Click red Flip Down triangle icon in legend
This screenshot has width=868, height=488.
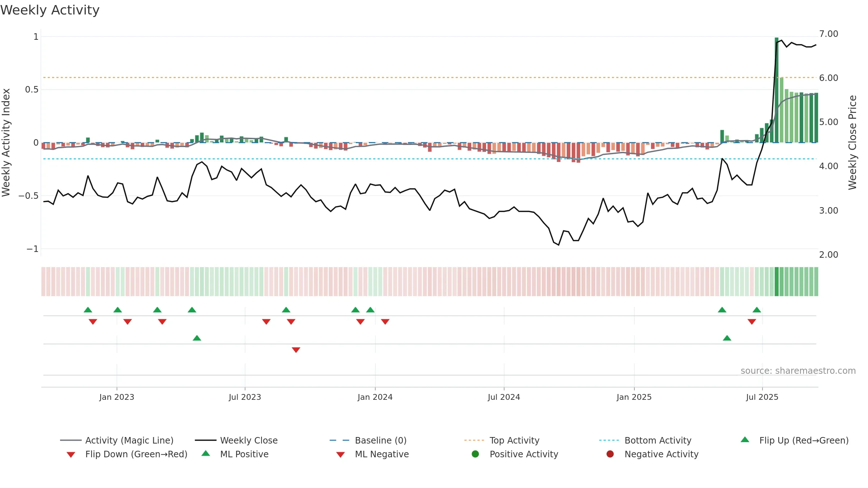(x=71, y=455)
